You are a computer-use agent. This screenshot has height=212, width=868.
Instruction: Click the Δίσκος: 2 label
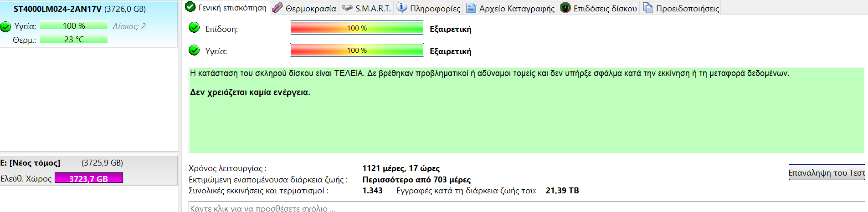point(129,26)
